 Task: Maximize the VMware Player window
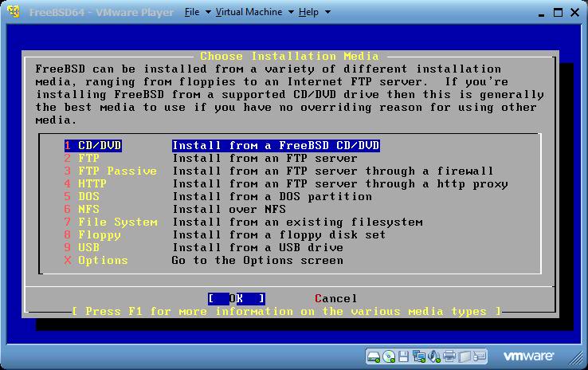click(x=558, y=13)
